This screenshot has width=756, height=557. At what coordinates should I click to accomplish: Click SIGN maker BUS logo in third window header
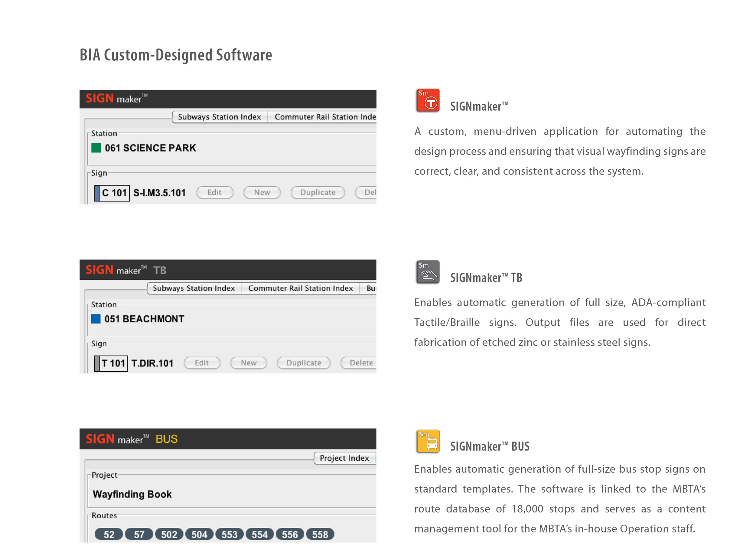pos(132,439)
